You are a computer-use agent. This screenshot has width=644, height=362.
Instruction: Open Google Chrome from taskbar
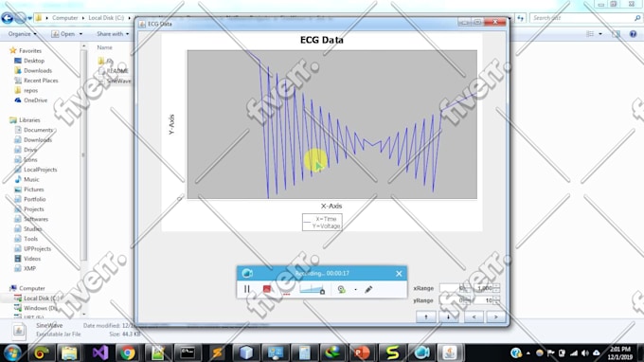point(128,353)
